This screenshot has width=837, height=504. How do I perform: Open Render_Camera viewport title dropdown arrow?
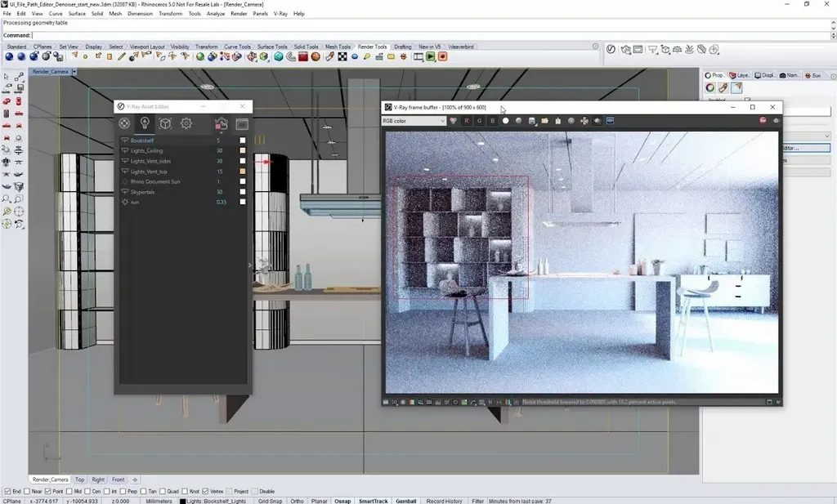click(74, 71)
